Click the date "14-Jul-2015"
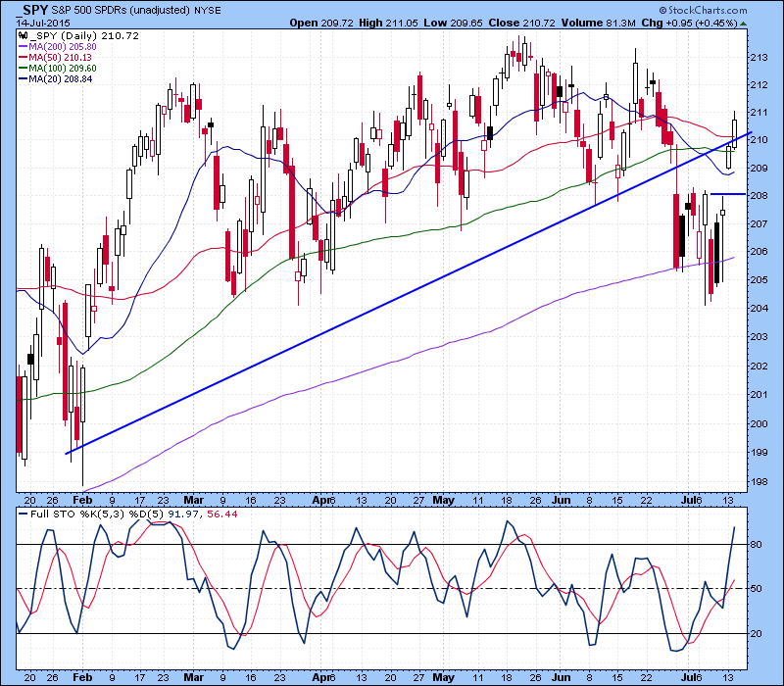 tap(43, 23)
